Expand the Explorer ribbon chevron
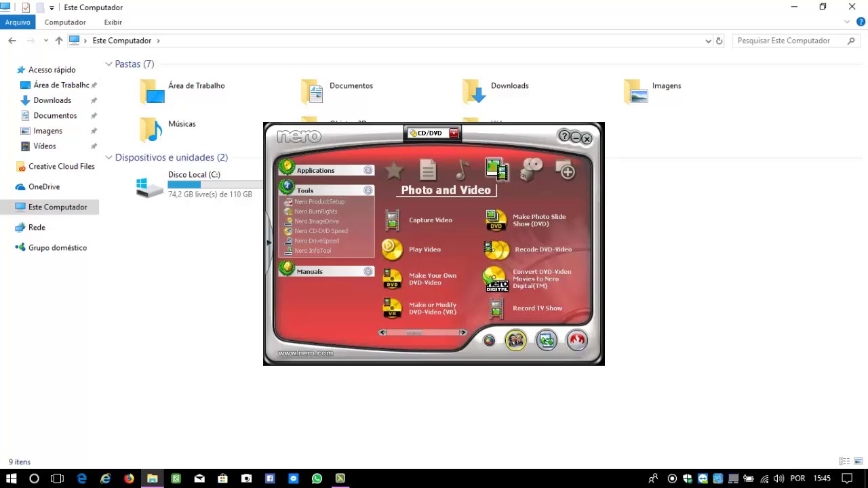 coord(847,22)
